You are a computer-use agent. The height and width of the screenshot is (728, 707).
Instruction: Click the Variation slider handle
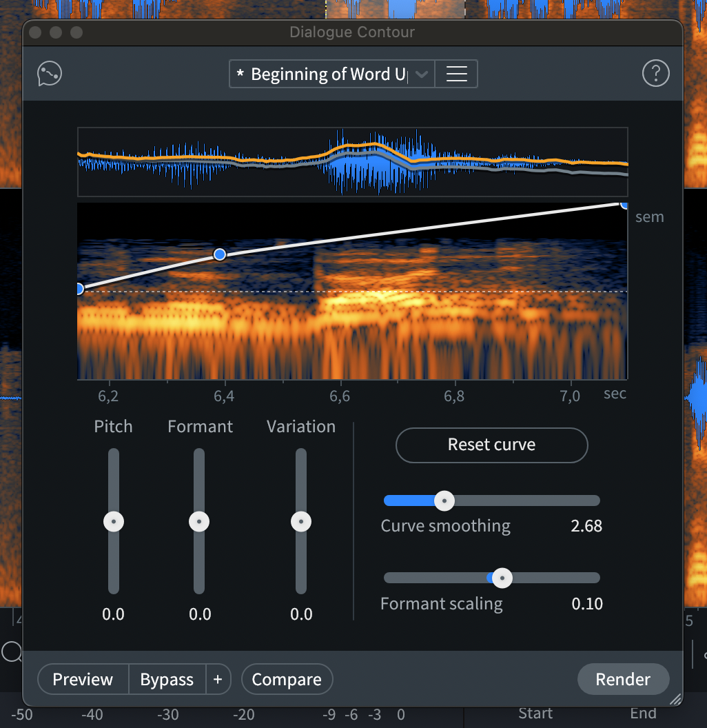tap(301, 521)
